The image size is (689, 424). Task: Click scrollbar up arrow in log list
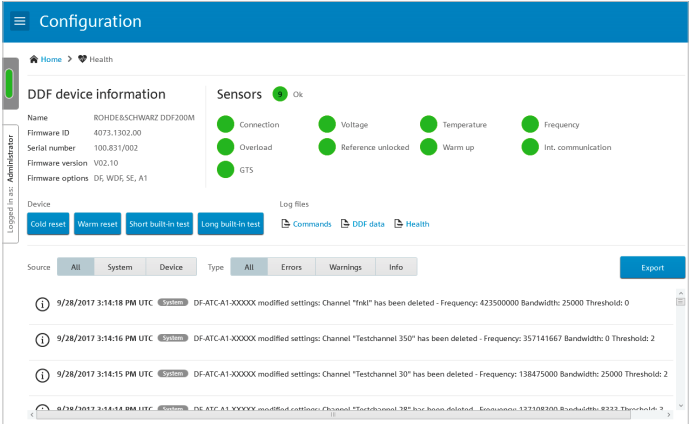[681, 300]
